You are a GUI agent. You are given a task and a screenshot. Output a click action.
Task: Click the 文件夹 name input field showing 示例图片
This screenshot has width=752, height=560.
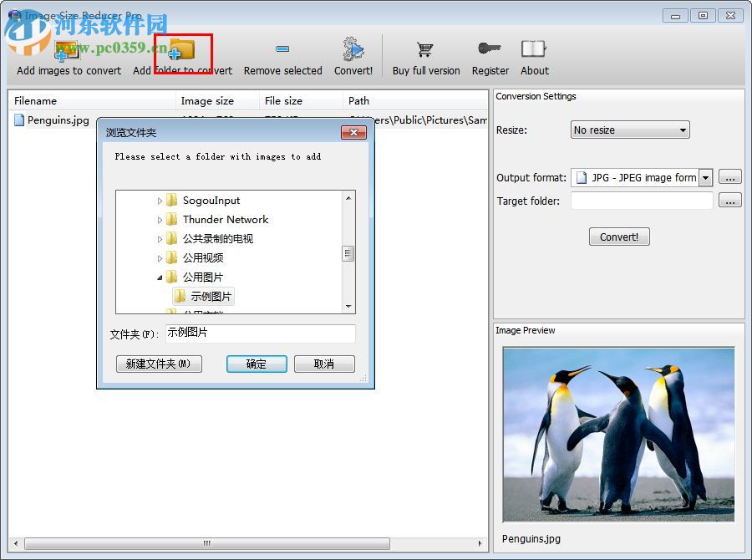(260, 333)
